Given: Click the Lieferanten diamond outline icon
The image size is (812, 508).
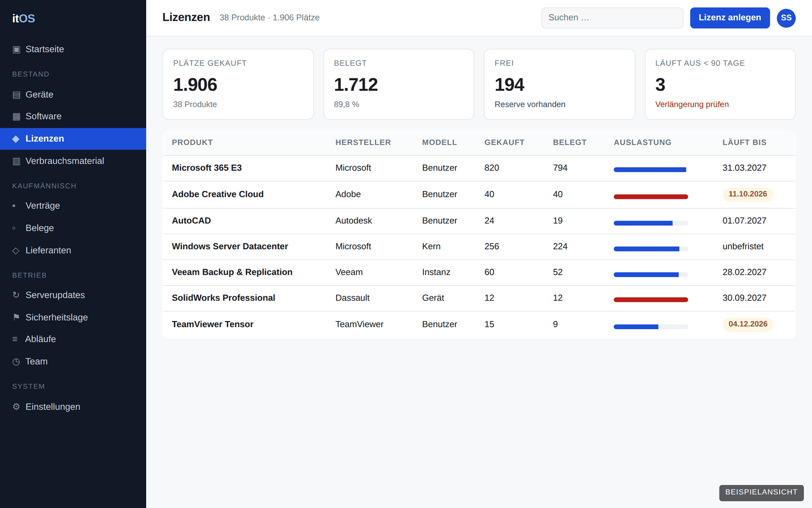Looking at the screenshot, I should pos(16,250).
